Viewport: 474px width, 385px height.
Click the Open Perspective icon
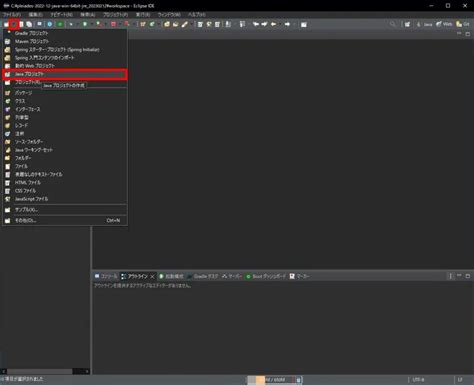coord(407,24)
